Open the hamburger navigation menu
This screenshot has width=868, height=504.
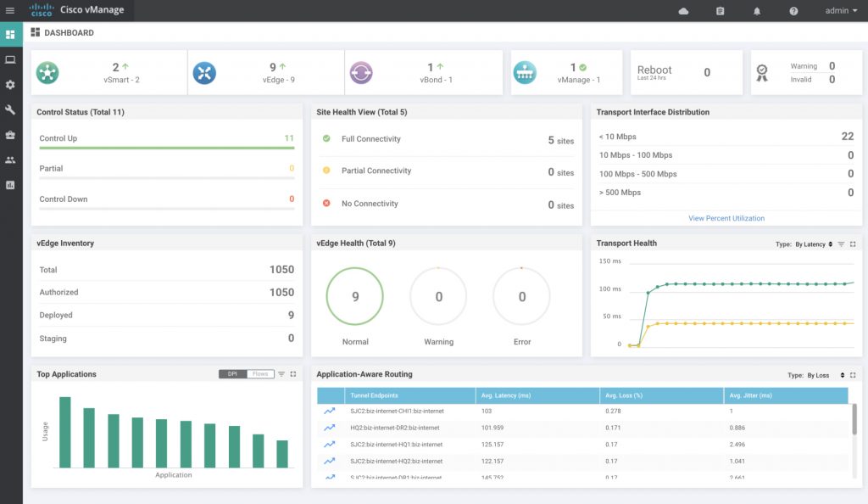pos(10,11)
